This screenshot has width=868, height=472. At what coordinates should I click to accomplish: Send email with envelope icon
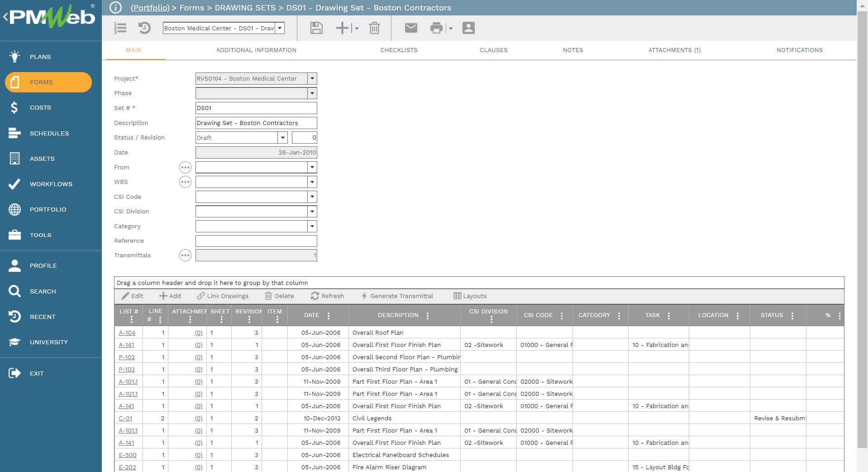point(411,28)
